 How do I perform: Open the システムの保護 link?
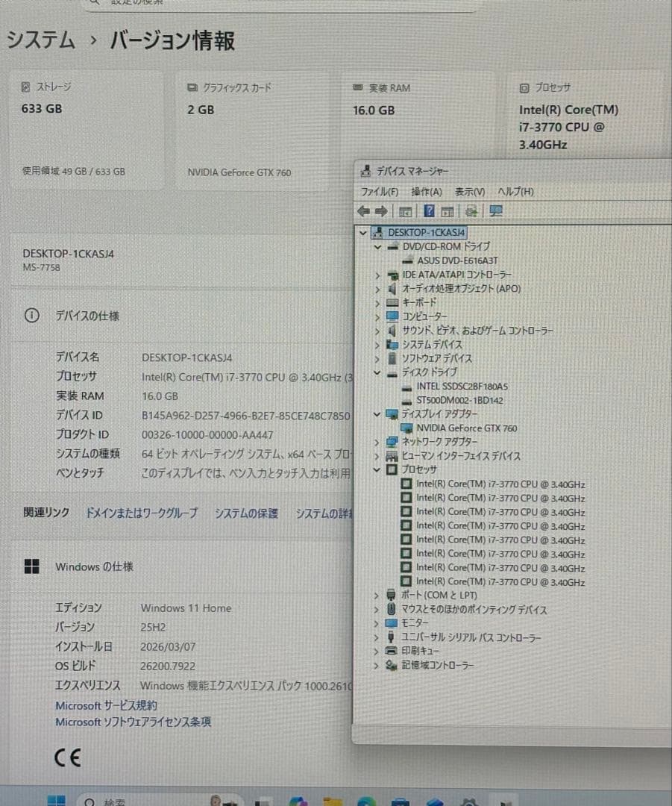click(x=246, y=513)
